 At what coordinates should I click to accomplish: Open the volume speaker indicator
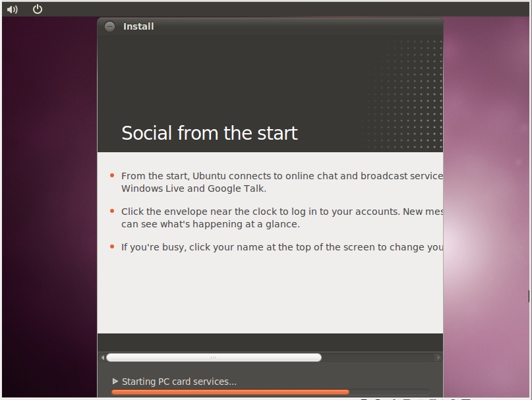[x=13, y=9]
